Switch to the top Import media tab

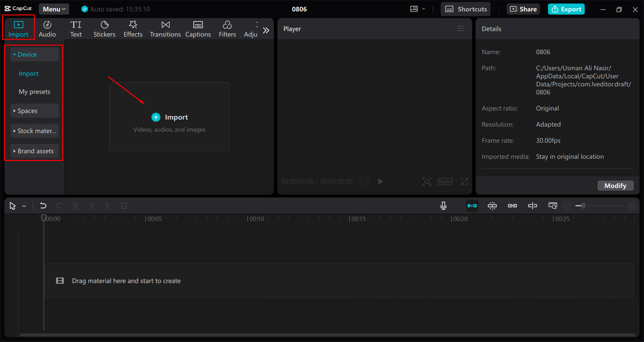(19, 29)
